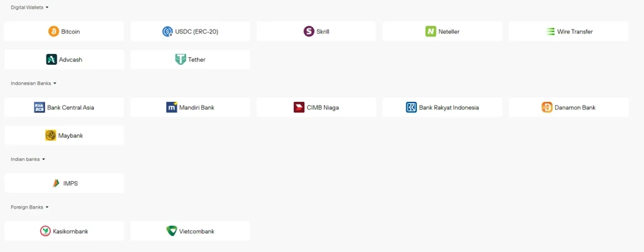The height and width of the screenshot is (252, 644).
Task: Toggle the Indian banks section arrow
Action: coord(43,159)
